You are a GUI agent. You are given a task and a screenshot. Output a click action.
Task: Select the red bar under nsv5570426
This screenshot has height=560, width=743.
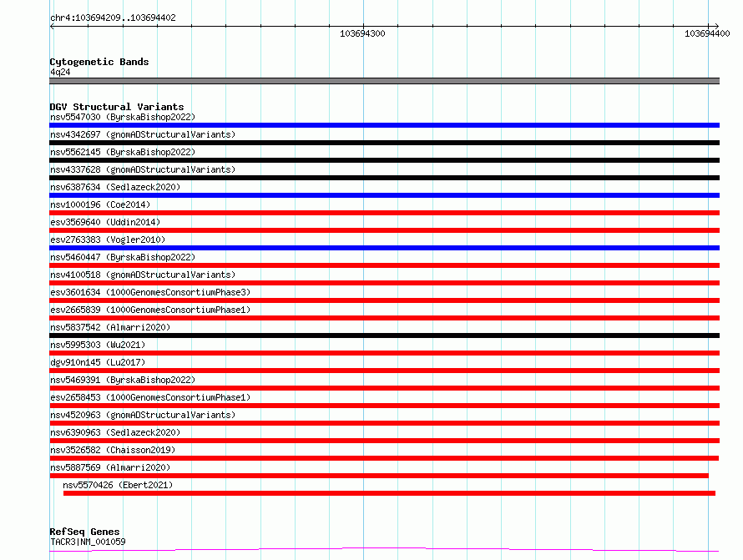(389, 493)
